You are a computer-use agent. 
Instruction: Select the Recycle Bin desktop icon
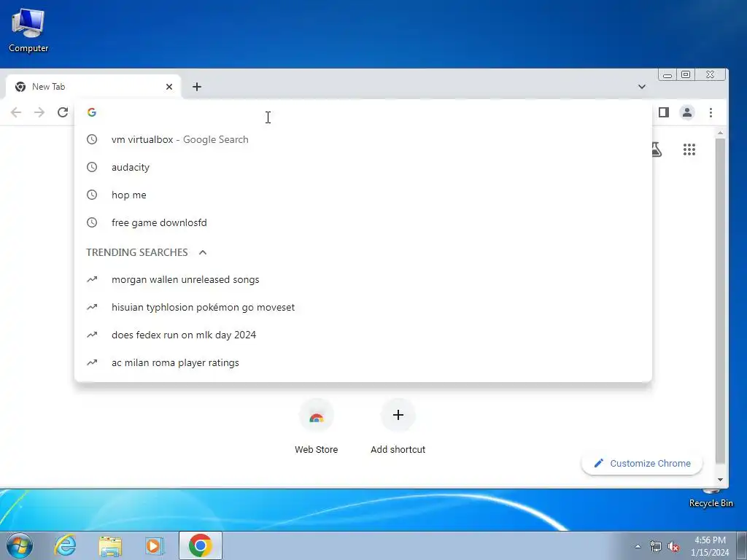tap(711, 497)
